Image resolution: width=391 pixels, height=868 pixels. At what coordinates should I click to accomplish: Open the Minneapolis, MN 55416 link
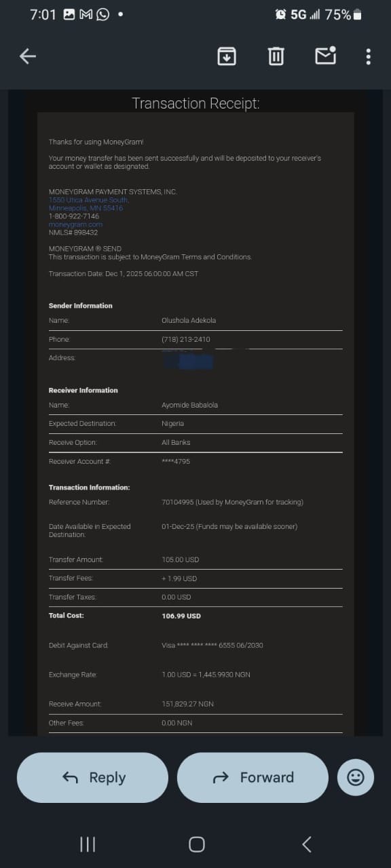pos(86,208)
